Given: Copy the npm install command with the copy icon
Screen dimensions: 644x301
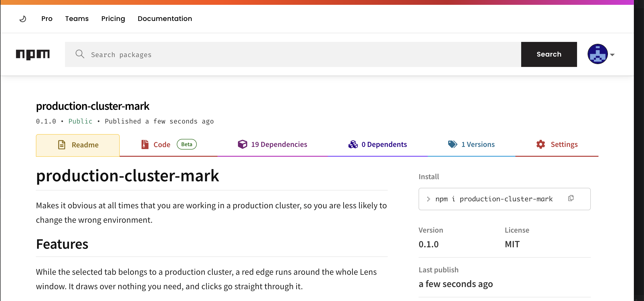Looking at the screenshot, I should (571, 198).
